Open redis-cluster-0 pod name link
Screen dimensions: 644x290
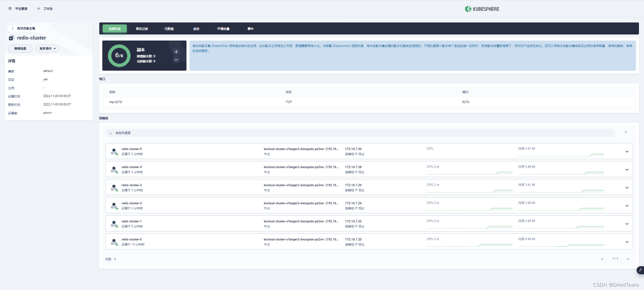(x=131, y=239)
